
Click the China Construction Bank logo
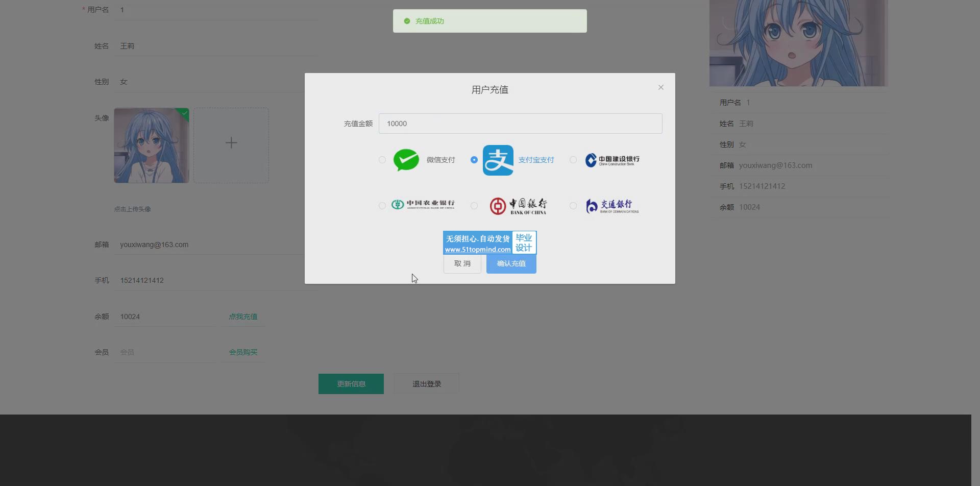click(612, 160)
